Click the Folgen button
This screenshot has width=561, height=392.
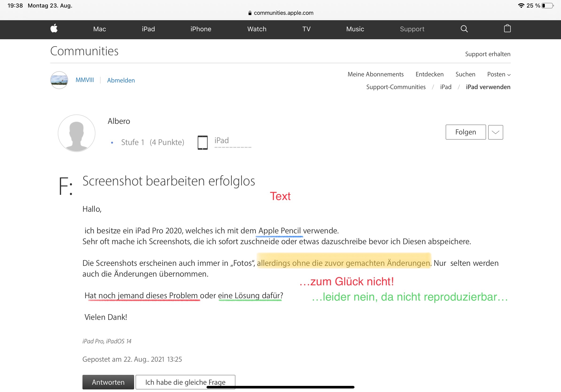(x=465, y=132)
